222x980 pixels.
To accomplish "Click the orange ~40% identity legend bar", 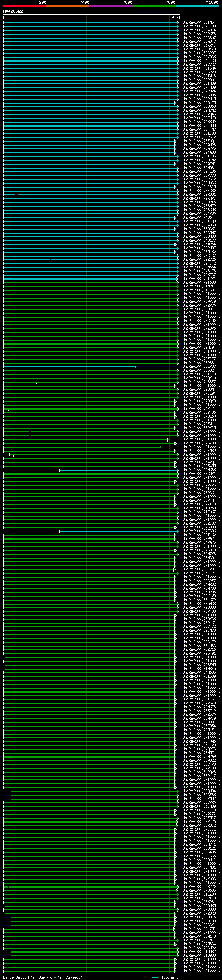I will pos(68,7).
